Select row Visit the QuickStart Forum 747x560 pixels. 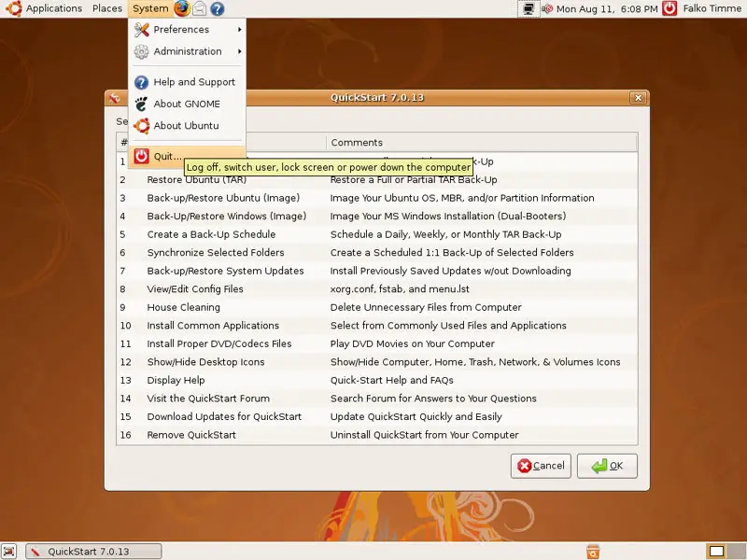(x=377, y=399)
